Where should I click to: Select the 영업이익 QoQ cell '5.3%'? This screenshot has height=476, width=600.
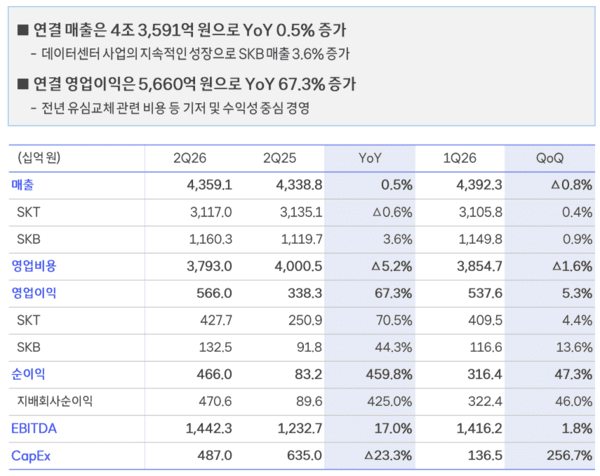point(577,293)
